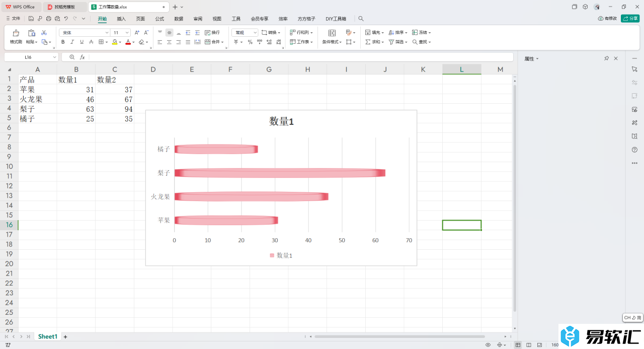The height and width of the screenshot is (349, 644).
Task: Toggle Strikethrough formatting
Action: point(92,42)
